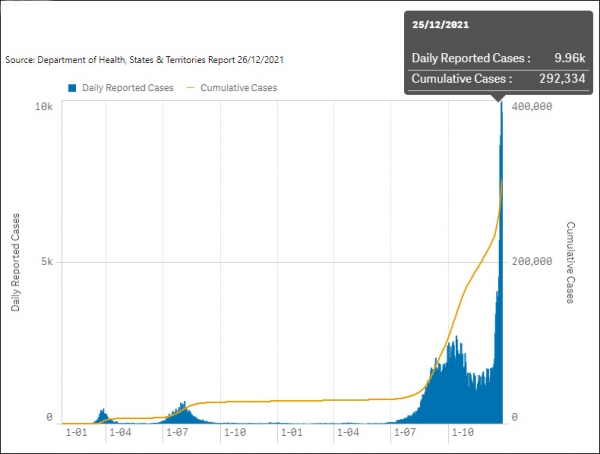
Task: Click the last 1-10 x-axis date label
Action: point(463,433)
